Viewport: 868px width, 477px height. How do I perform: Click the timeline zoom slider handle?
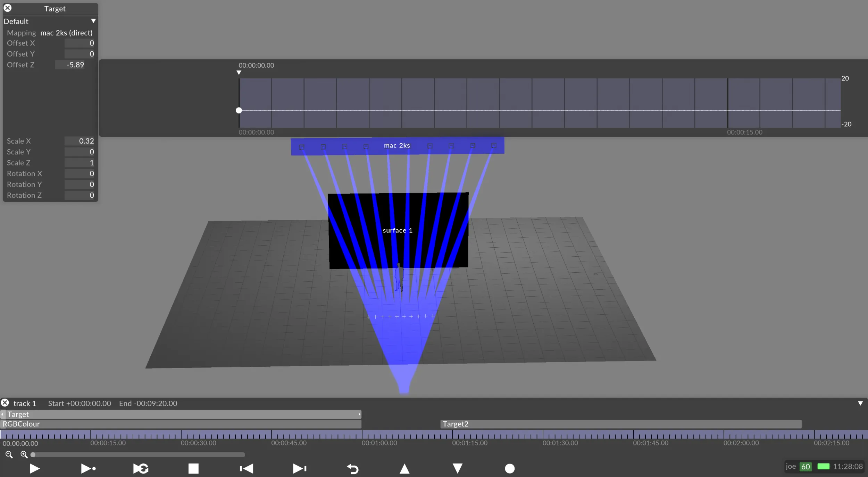click(33, 454)
